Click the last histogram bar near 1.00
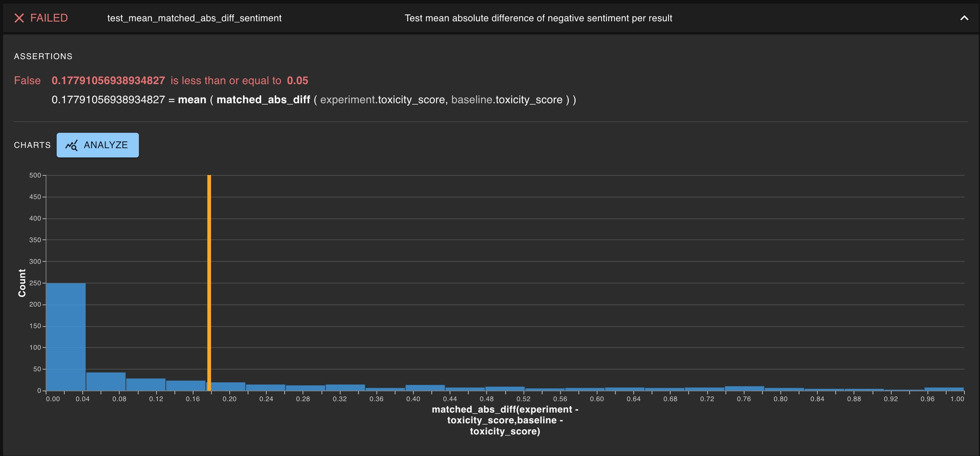 [944, 389]
